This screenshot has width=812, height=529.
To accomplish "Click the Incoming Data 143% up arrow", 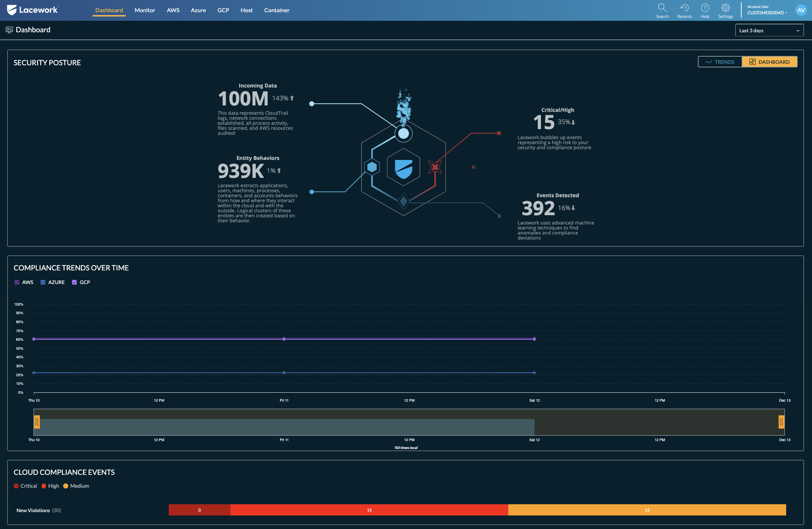I will 292,98.
